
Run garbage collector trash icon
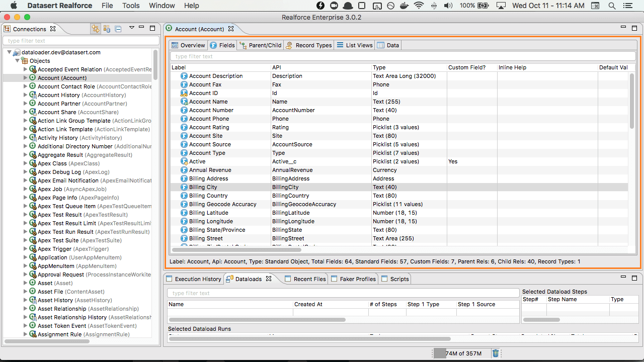point(496,353)
